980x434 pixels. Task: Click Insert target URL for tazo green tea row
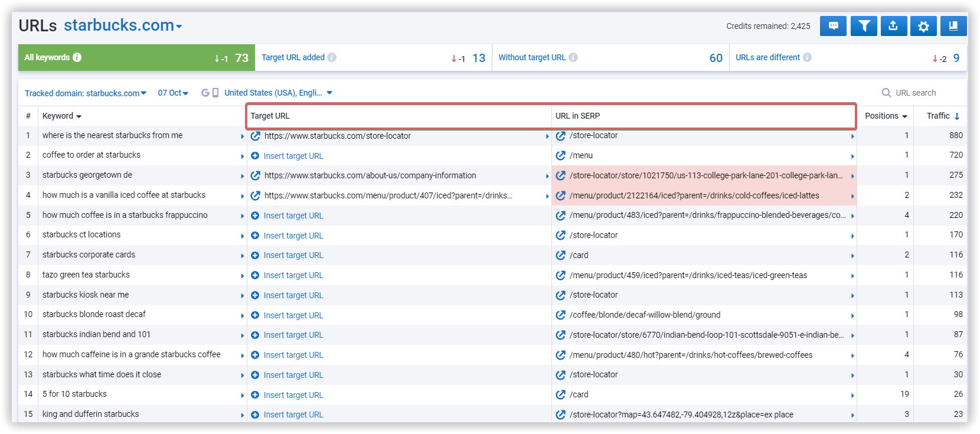293,275
